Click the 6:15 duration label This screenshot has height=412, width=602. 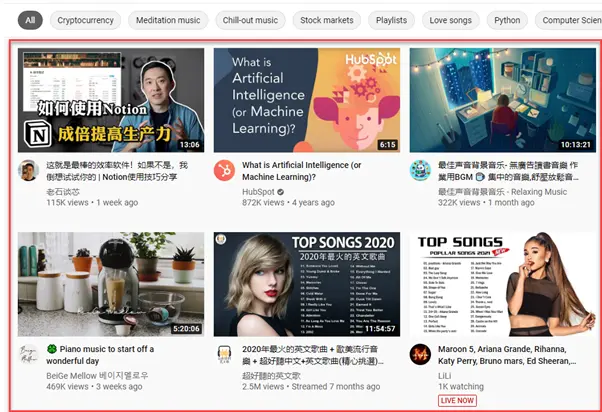[387, 145]
